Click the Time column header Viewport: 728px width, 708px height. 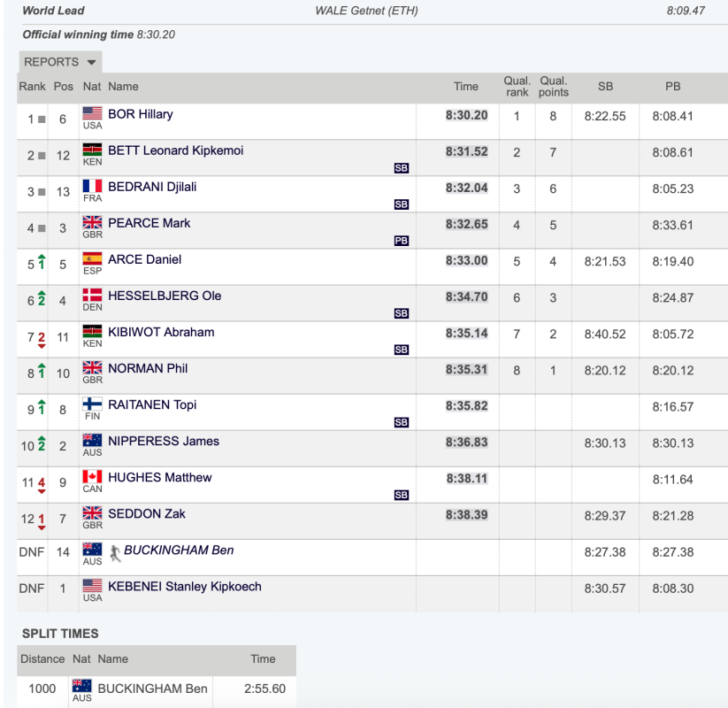[465, 87]
